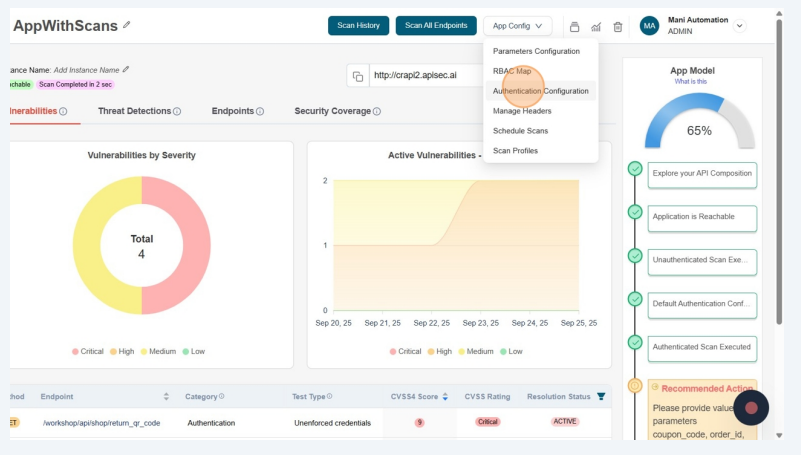Viewport: 801px width, 455px height.
Task: Open the 'What is this' link
Action: coord(691,82)
